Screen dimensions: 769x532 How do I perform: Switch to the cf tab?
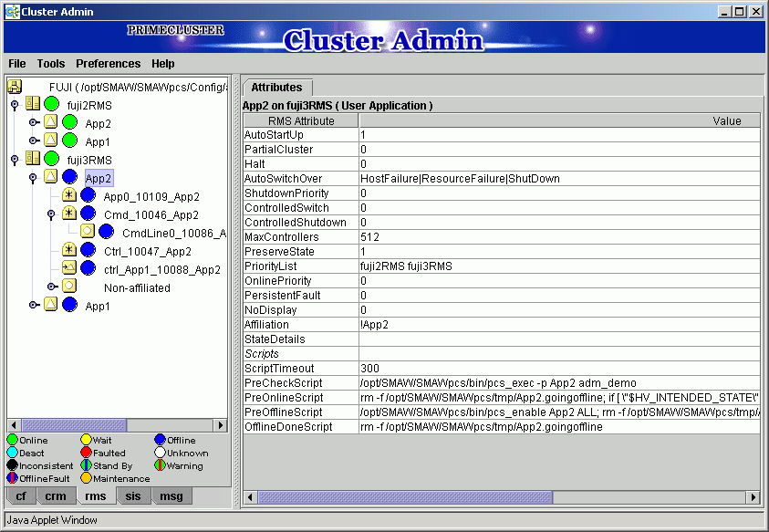coord(21,496)
